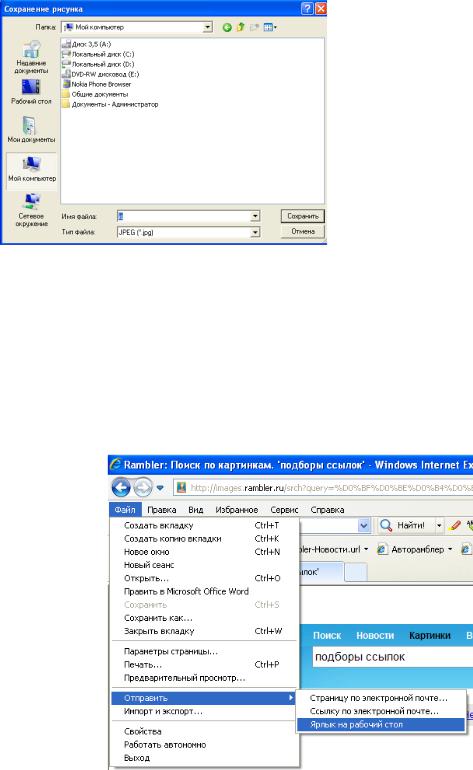This screenshot has width=473, height=770.
Task: Choose Сохранить как... menu entry
Action: pos(205,618)
